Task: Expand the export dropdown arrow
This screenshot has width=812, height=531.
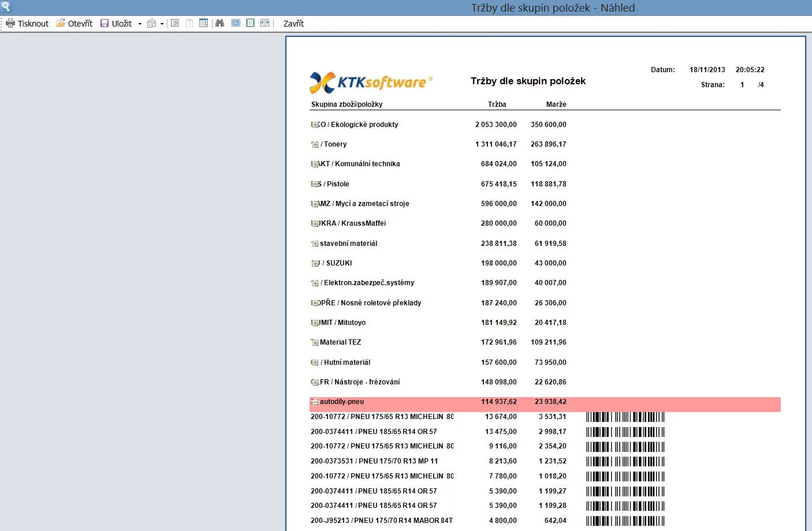Action: click(162, 24)
